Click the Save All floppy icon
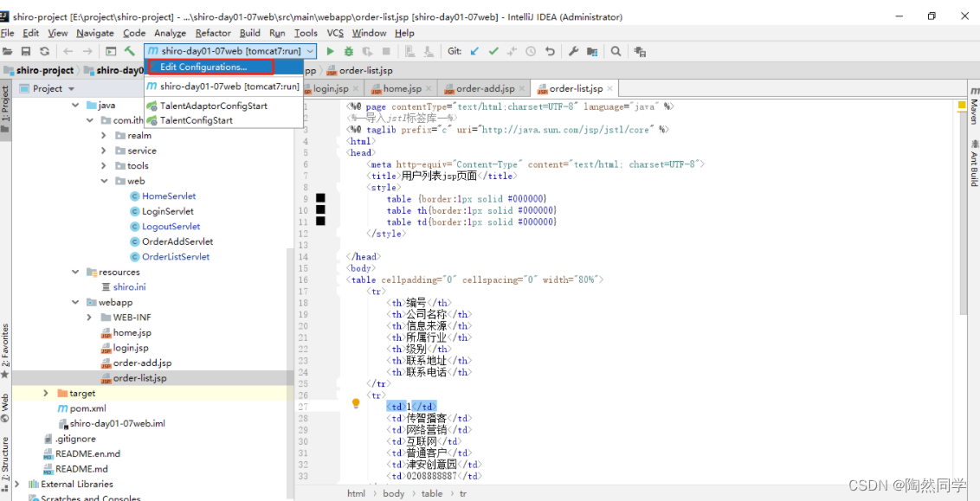 (26, 51)
